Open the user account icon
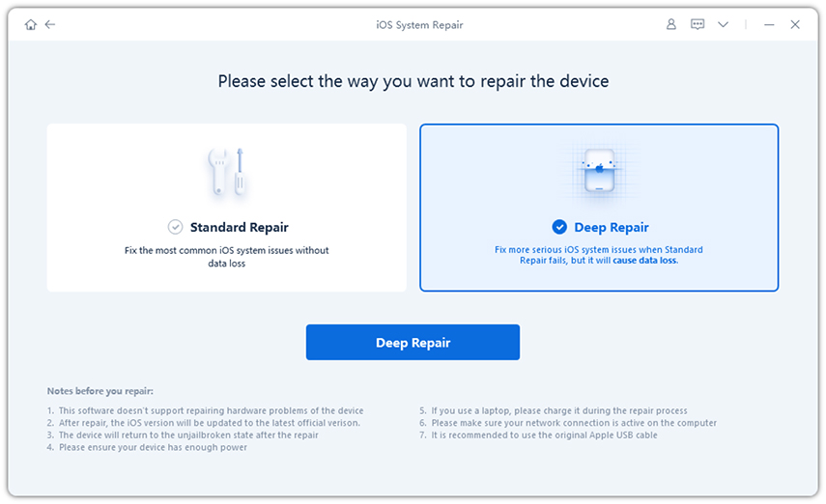 point(671,24)
